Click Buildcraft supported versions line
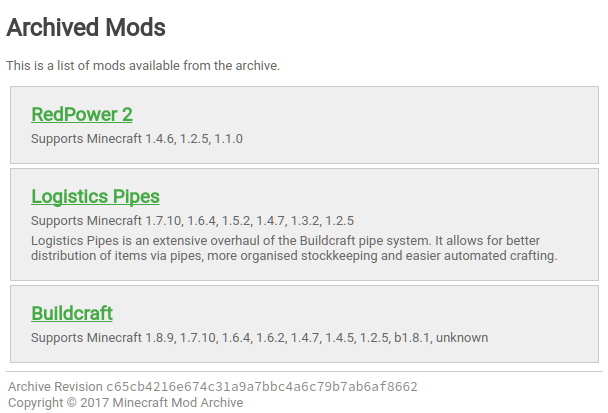The image size is (608, 413). 259,338
